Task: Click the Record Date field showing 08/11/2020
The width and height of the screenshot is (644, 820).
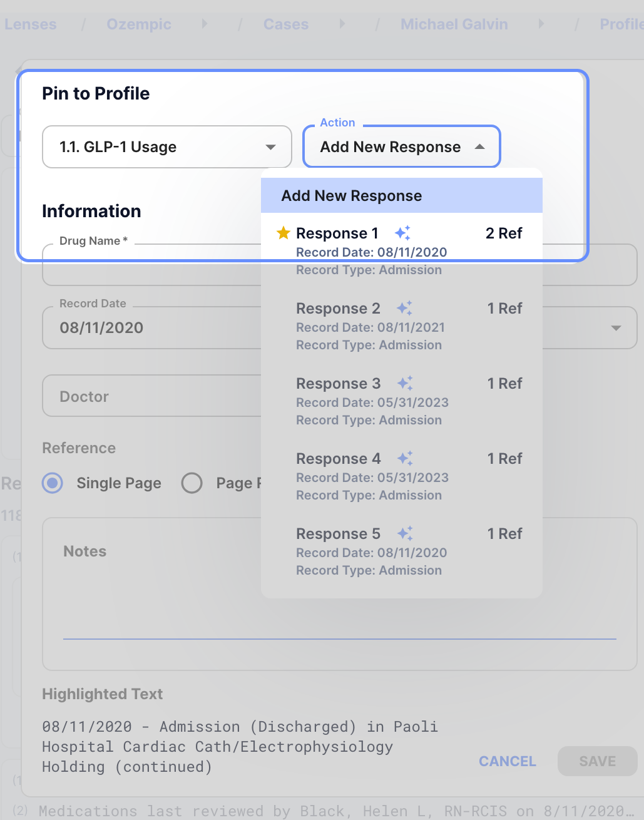Action: tap(151, 327)
